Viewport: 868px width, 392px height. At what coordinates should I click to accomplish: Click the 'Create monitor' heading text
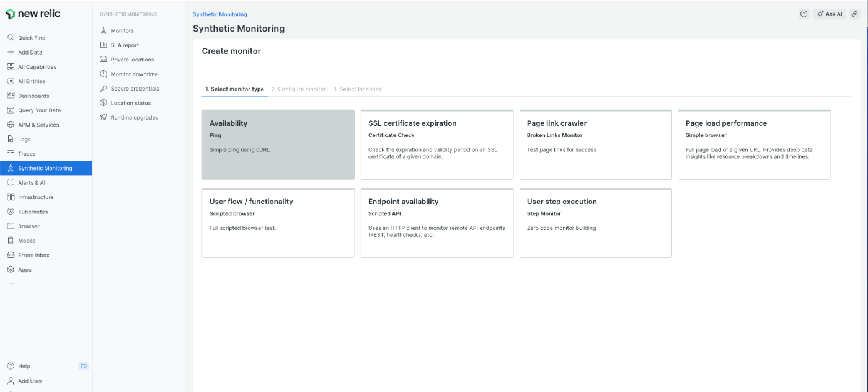pos(231,51)
